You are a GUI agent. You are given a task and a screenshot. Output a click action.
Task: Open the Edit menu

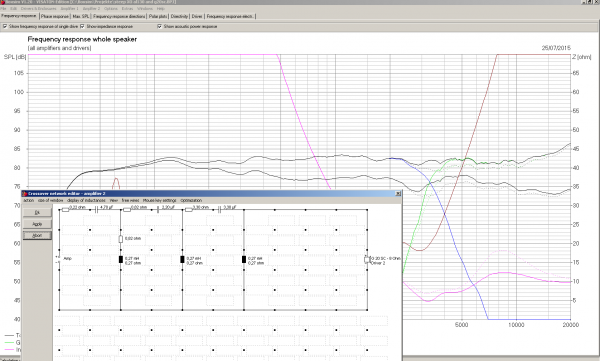point(13,8)
